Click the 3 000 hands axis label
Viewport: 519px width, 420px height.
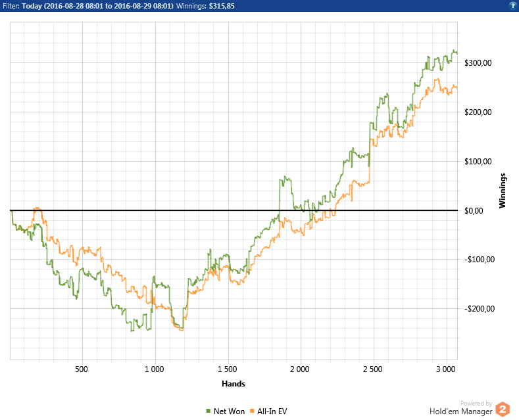[445, 369]
